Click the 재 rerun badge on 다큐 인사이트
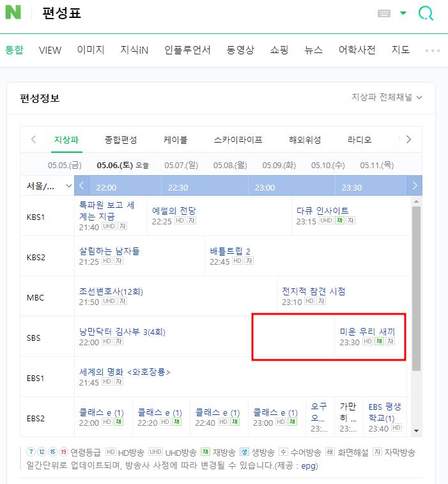Screen dimensions: 448x484 [339, 221]
